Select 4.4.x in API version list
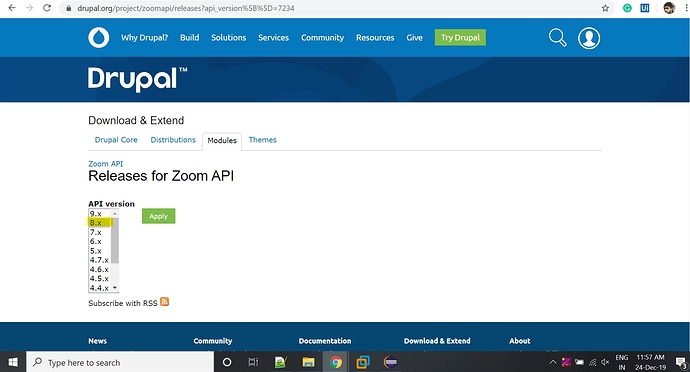The height and width of the screenshot is (372, 690). pyautogui.click(x=99, y=287)
